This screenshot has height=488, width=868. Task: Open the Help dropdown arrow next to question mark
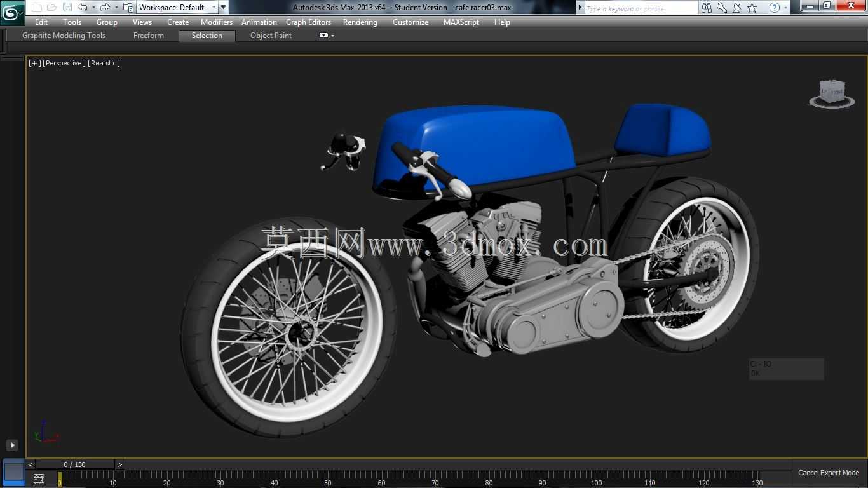tap(786, 8)
